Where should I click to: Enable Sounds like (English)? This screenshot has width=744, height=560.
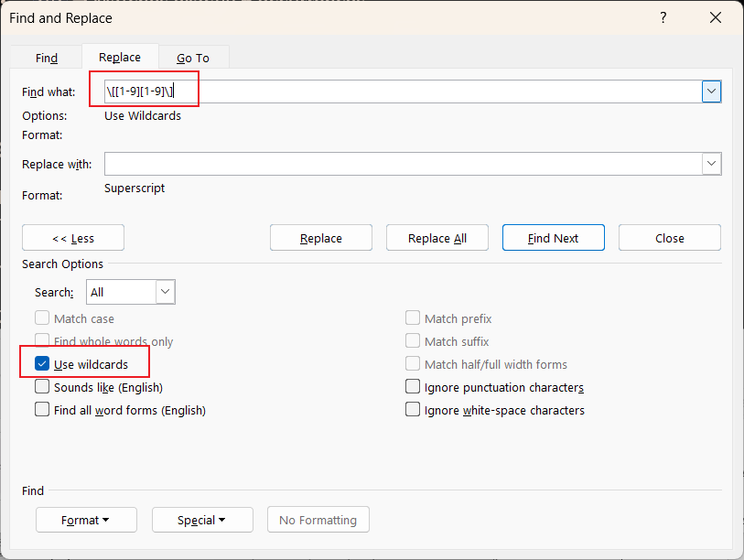(x=41, y=386)
